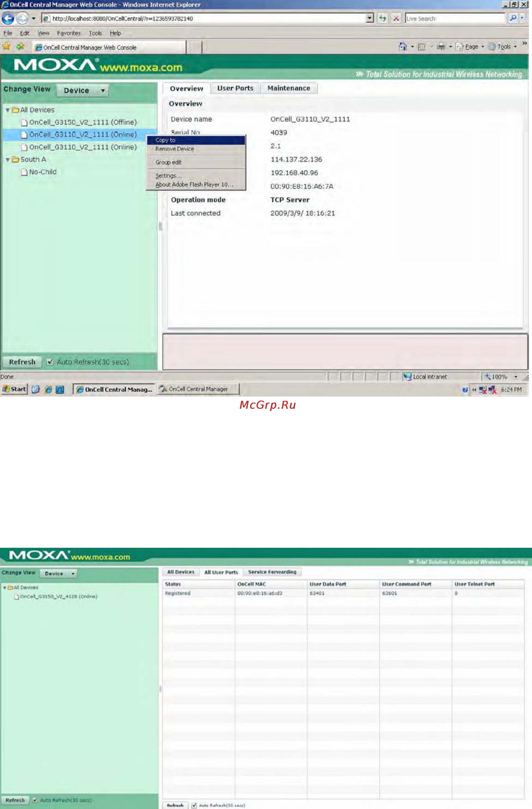The height and width of the screenshot is (809, 532).
Task: Select OnCell_G3150_V2_1111 (Offline) device
Action: click(83, 122)
